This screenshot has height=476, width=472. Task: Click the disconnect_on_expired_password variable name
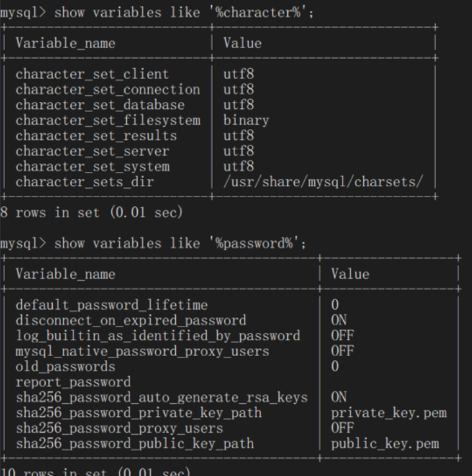point(131,320)
